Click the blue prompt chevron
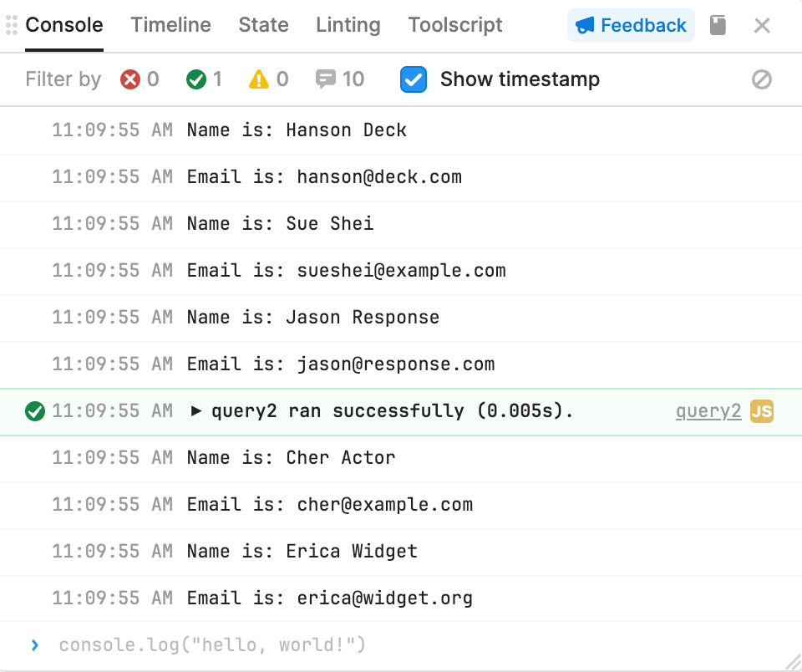This screenshot has width=802, height=672. (x=35, y=645)
